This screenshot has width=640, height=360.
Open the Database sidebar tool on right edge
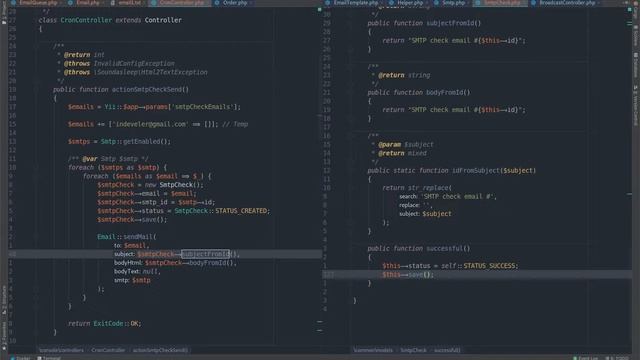636,65
